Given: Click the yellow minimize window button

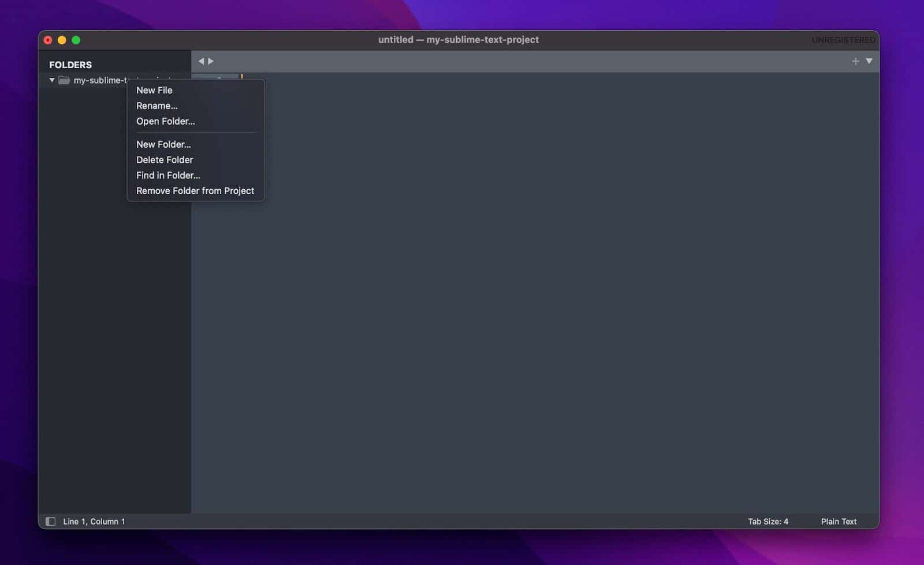Looking at the screenshot, I should (62, 40).
